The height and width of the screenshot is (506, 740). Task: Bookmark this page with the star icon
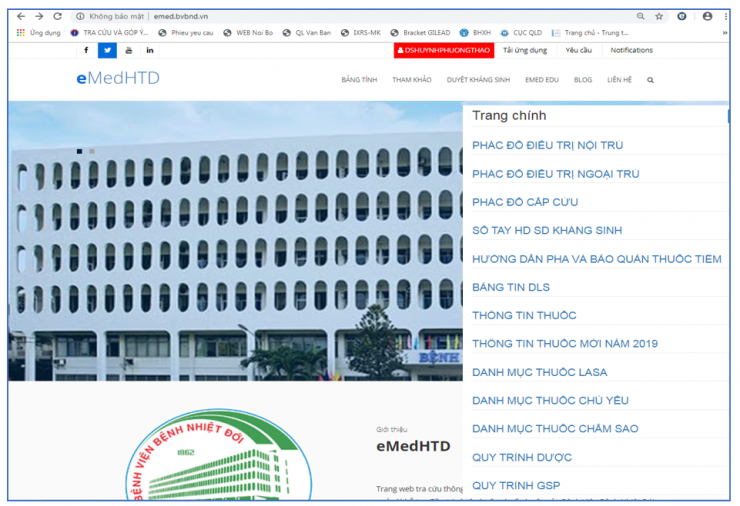pyautogui.click(x=659, y=17)
